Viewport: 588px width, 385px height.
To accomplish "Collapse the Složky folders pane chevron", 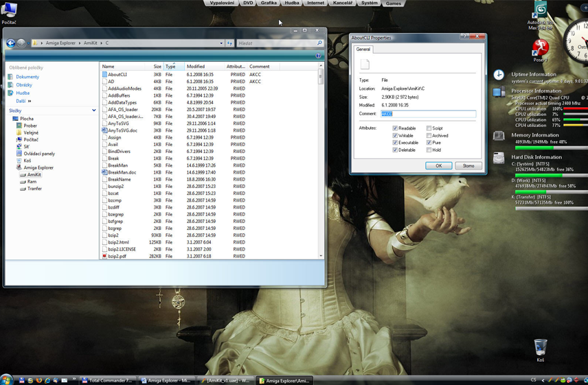I will coord(93,110).
